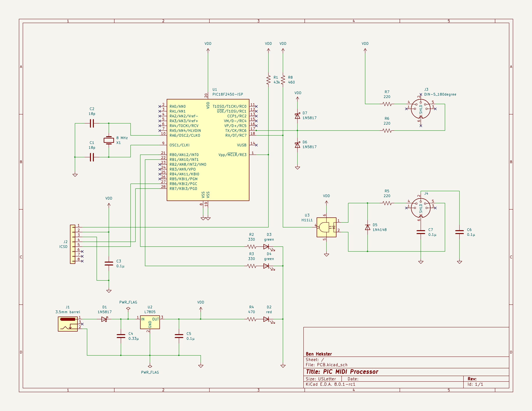The height and width of the screenshot is (411, 532).
Task: Click the 'RA6/OSC2/CLKO' pin label
Action: [185, 135]
